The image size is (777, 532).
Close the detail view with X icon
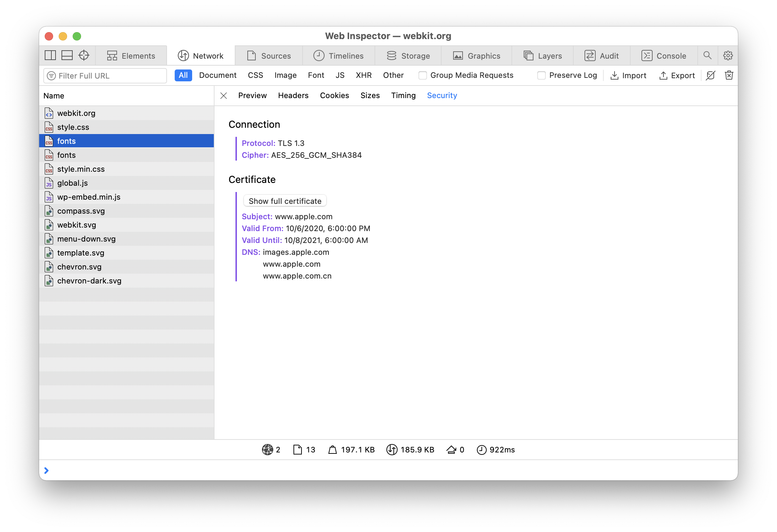point(224,96)
